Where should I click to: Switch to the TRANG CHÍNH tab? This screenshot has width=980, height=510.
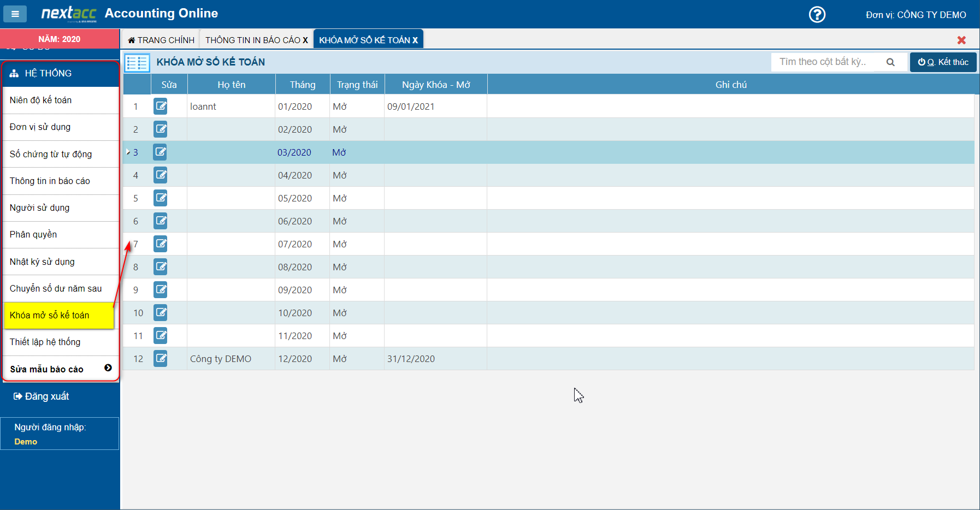[x=161, y=40]
